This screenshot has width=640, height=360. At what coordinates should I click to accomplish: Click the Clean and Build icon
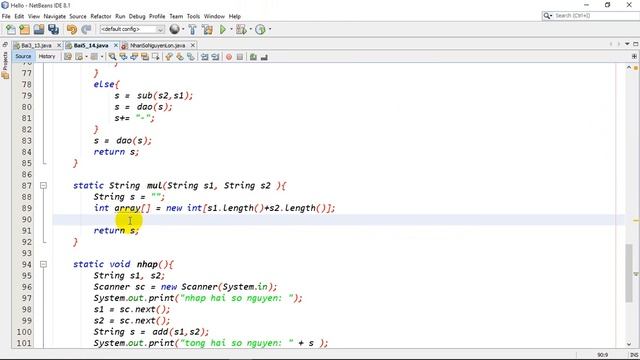[x=207, y=29]
